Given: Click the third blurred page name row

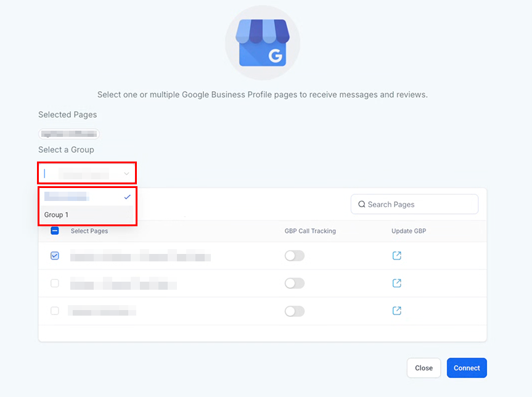Looking at the screenshot, I should click(x=102, y=311).
